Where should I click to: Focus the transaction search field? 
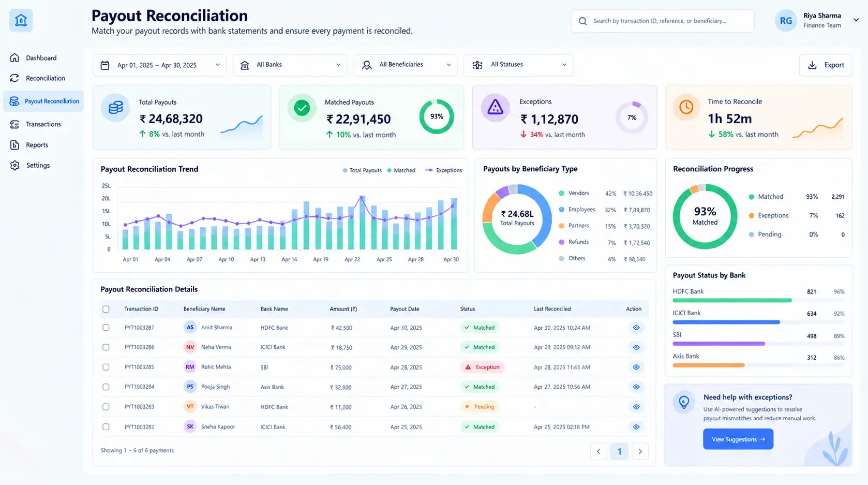pos(663,21)
